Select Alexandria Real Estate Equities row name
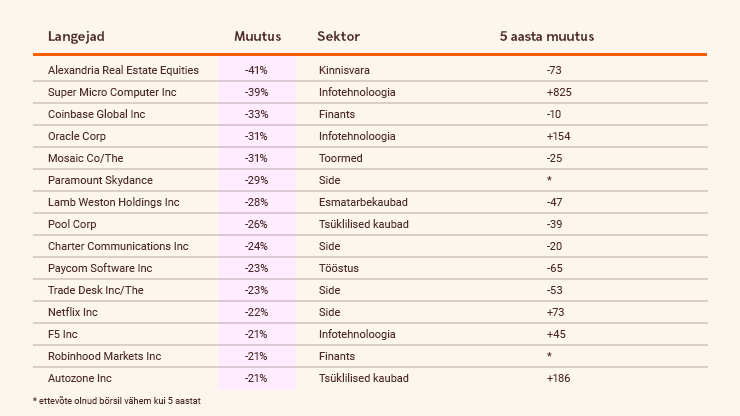Image resolution: width=740 pixels, height=416 pixels. tap(123, 70)
